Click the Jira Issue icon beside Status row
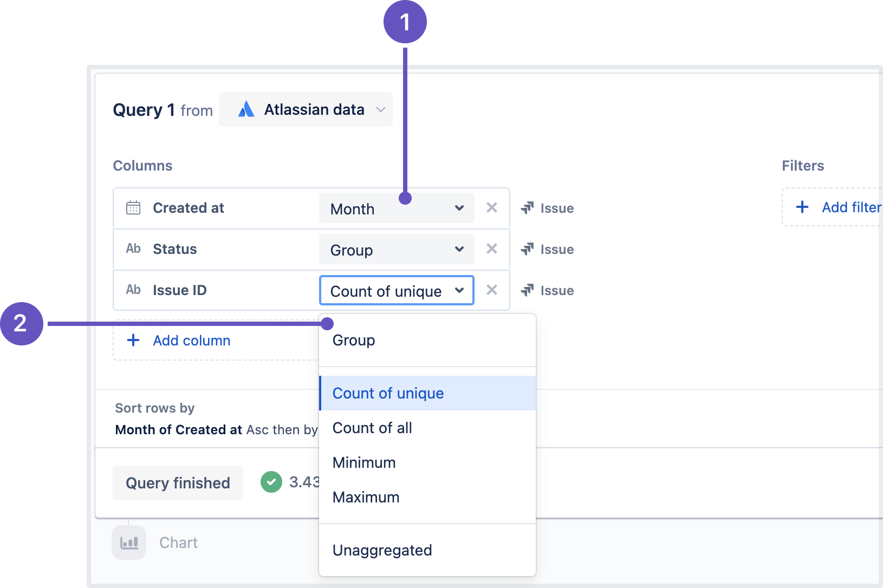The image size is (883, 588). 527,249
